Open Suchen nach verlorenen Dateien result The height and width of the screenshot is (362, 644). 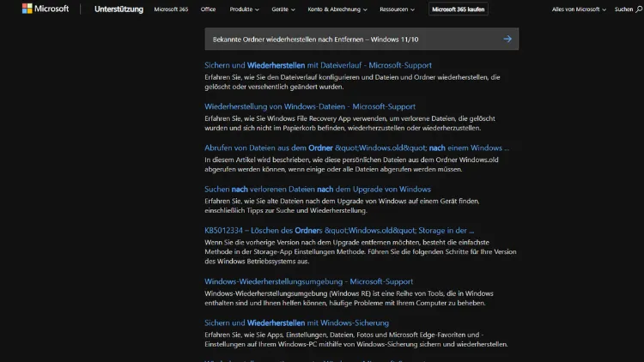(x=318, y=190)
